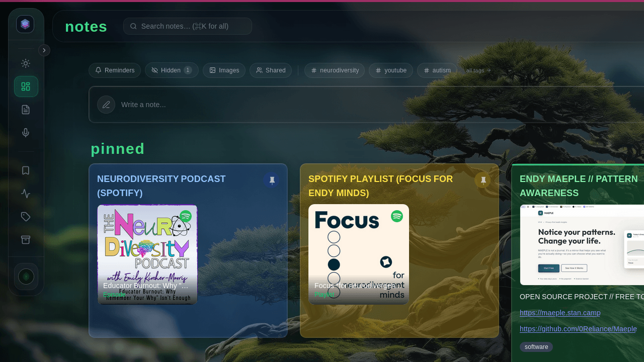This screenshot has width=644, height=362.
Task: Select the neurodiversity tag filter
Action: [335, 70]
